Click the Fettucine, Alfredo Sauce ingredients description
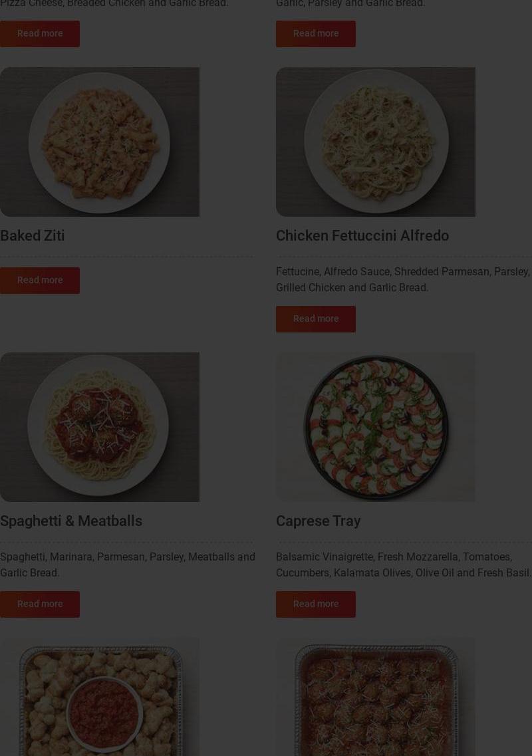 click(403, 280)
